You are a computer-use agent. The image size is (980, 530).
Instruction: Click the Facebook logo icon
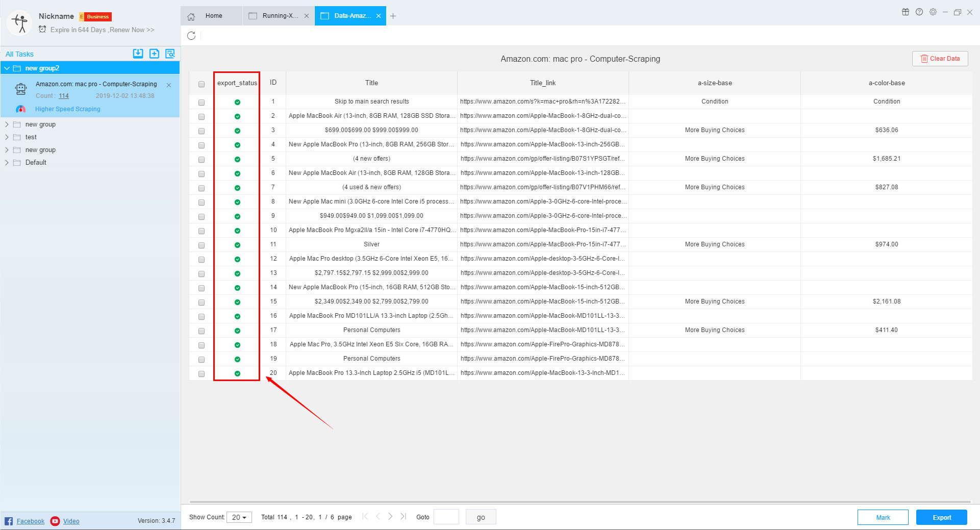click(9, 521)
